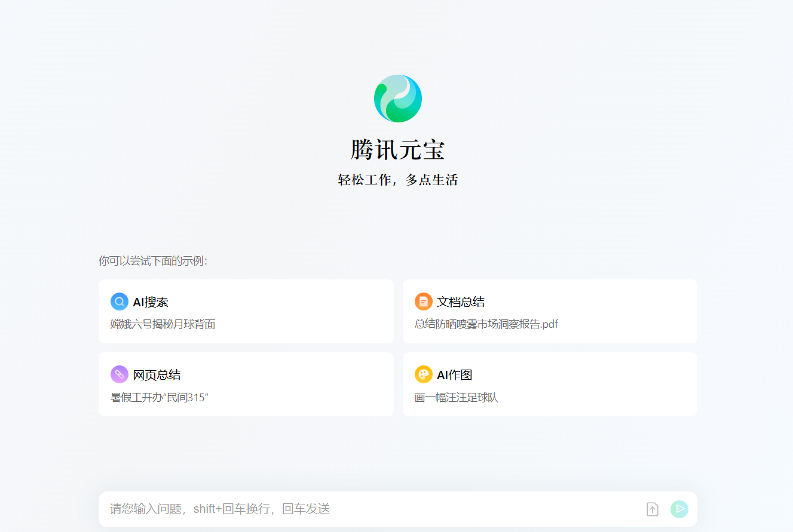
Task: Click the purple 网页总结 link icon
Action: click(x=120, y=374)
